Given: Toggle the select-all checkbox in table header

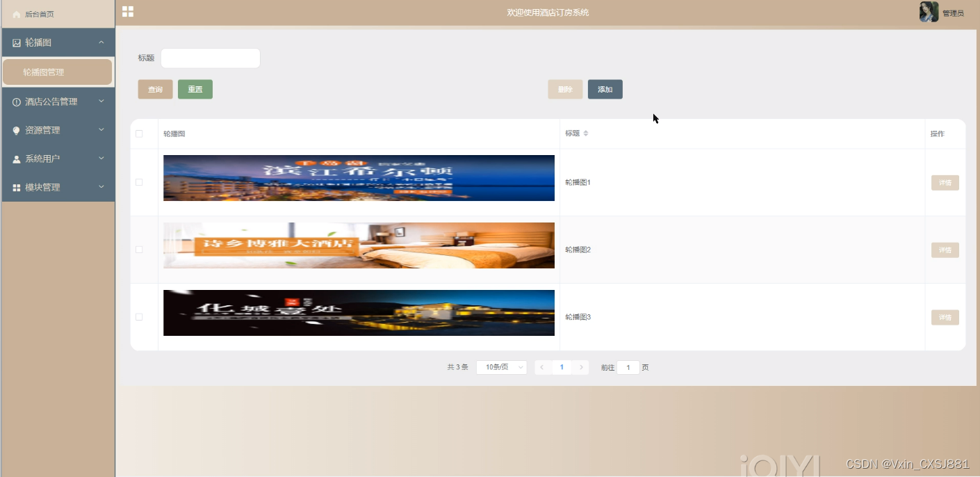Looking at the screenshot, I should [x=139, y=134].
